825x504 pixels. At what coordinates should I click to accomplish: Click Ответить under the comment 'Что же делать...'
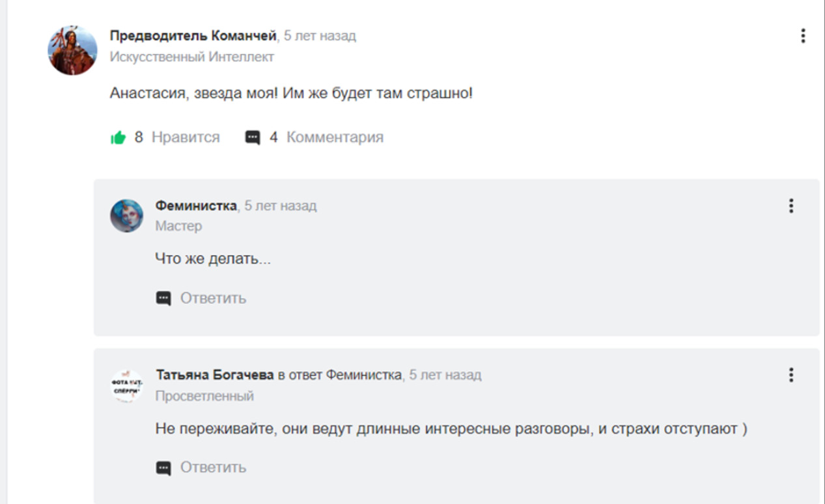click(213, 298)
